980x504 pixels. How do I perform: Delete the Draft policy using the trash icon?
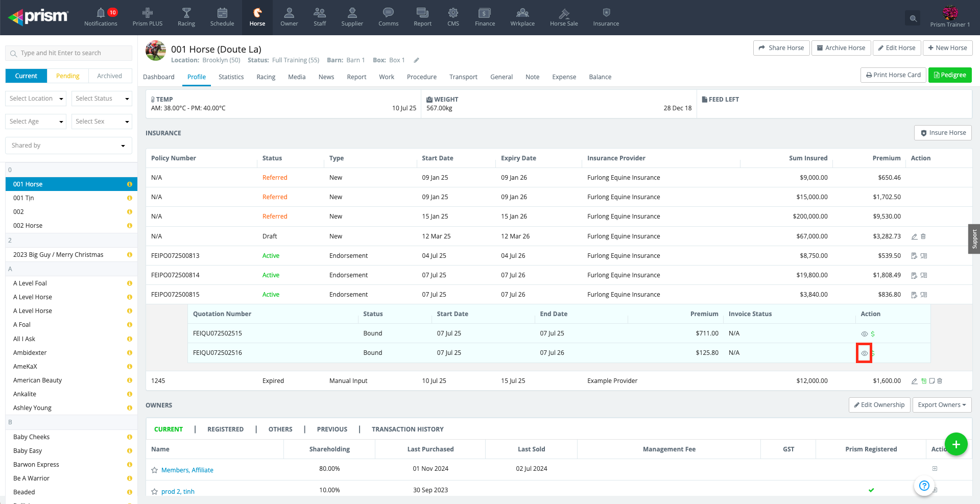tap(923, 236)
